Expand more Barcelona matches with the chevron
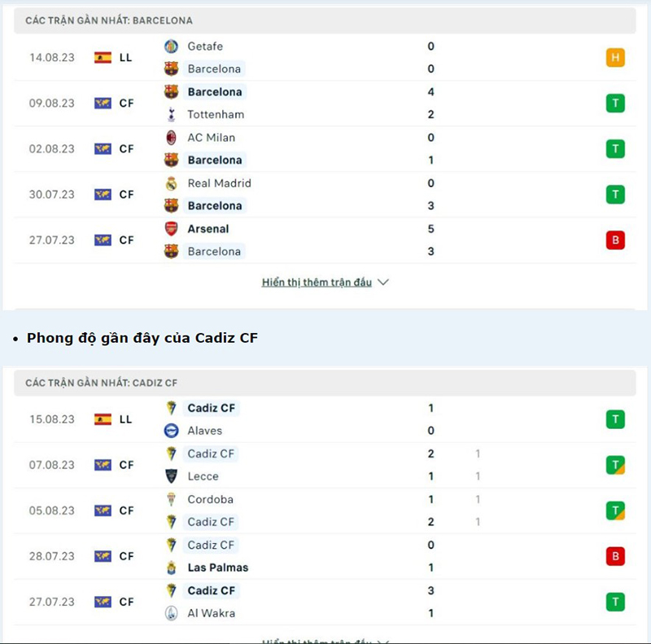Viewport: 651px width, 644px height. (x=382, y=282)
